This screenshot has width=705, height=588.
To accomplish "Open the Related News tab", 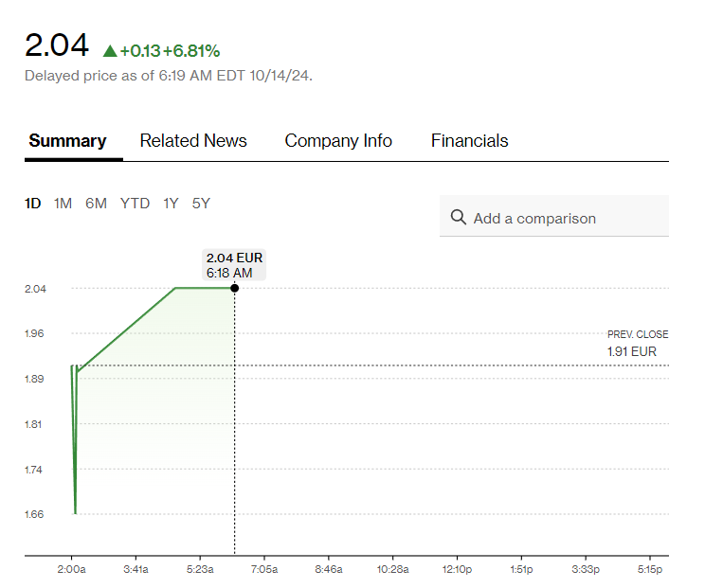I will pyautogui.click(x=193, y=141).
